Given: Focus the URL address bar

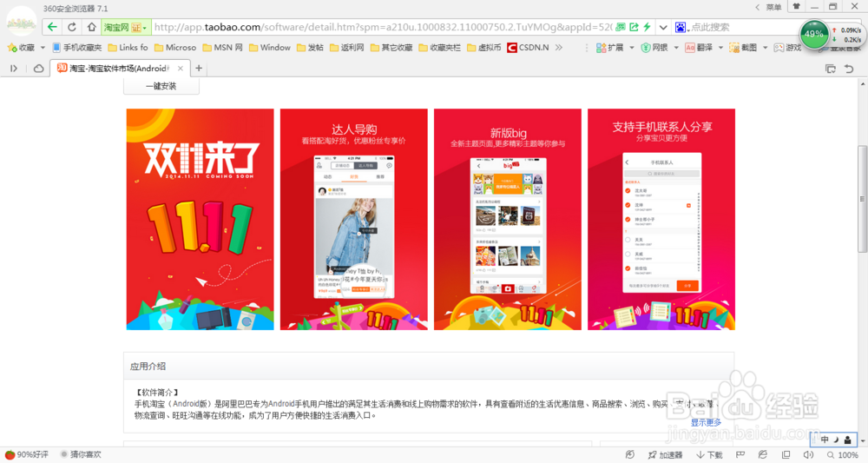Looking at the screenshot, I should 383,27.
